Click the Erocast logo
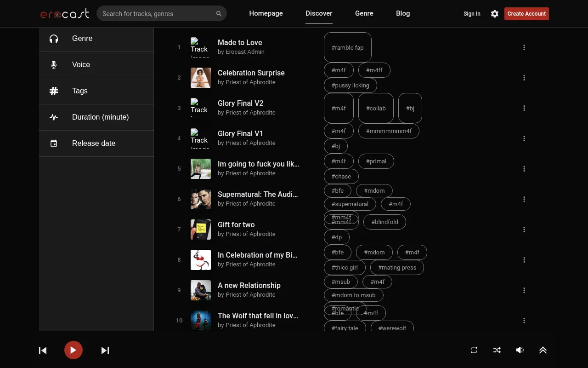Image resolution: width=588 pixels, height=368 pixels. [x=65, y=14]
